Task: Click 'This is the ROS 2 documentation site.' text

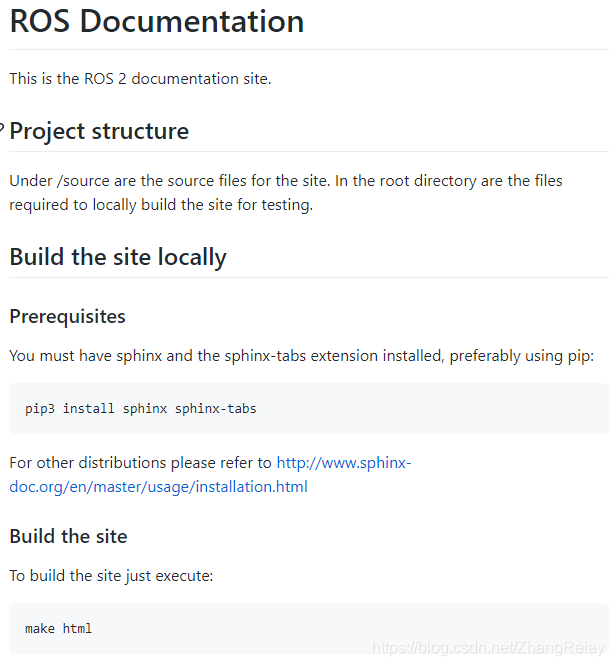Action: 140,79
